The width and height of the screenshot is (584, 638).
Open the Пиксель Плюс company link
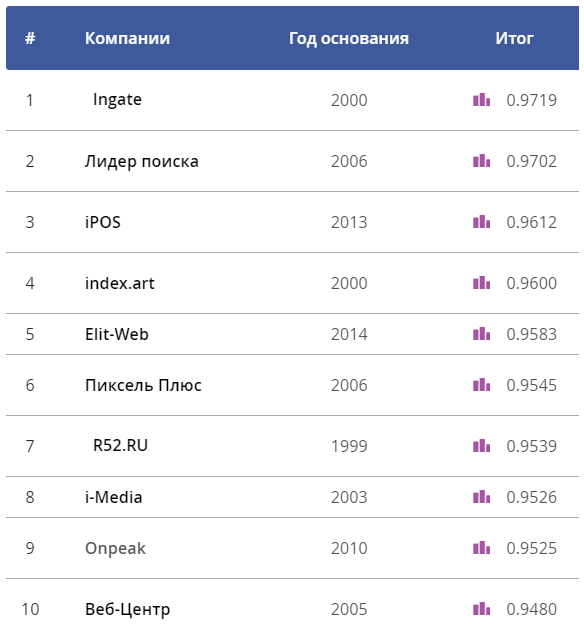[143, 385]
